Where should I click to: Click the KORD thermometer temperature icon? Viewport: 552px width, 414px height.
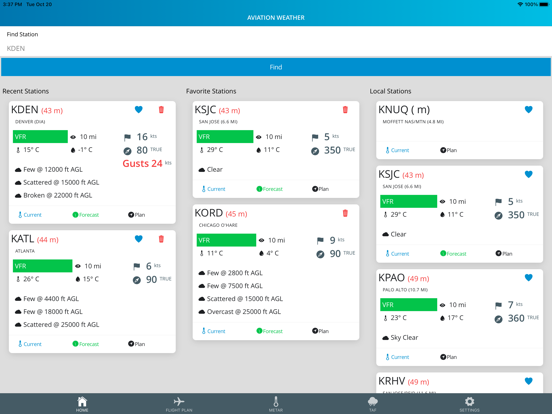click(202, 253)
